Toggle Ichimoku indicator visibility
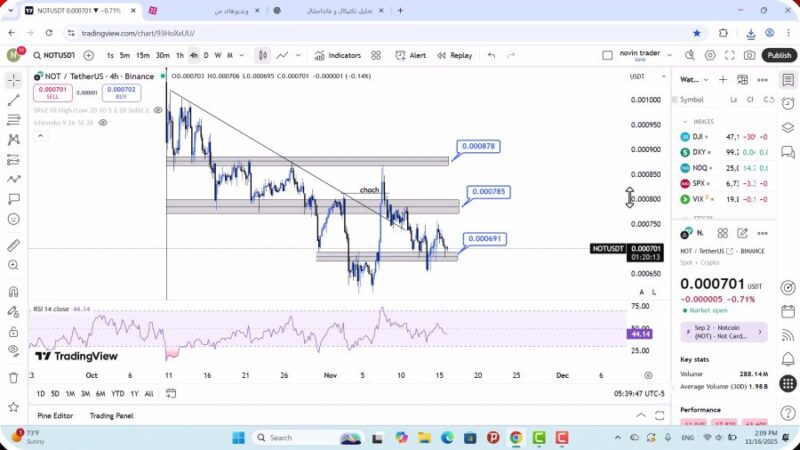The image size is (800, 450). (103, 123)
